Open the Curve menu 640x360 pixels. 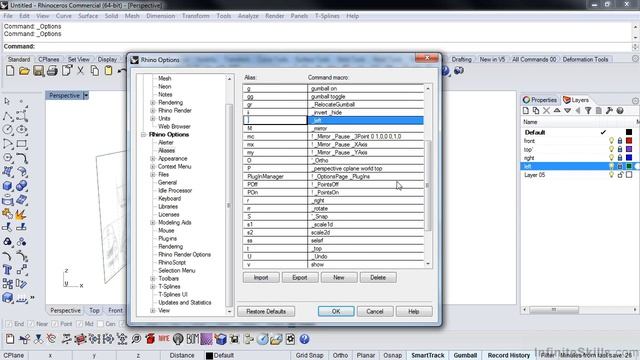[63, 16]
